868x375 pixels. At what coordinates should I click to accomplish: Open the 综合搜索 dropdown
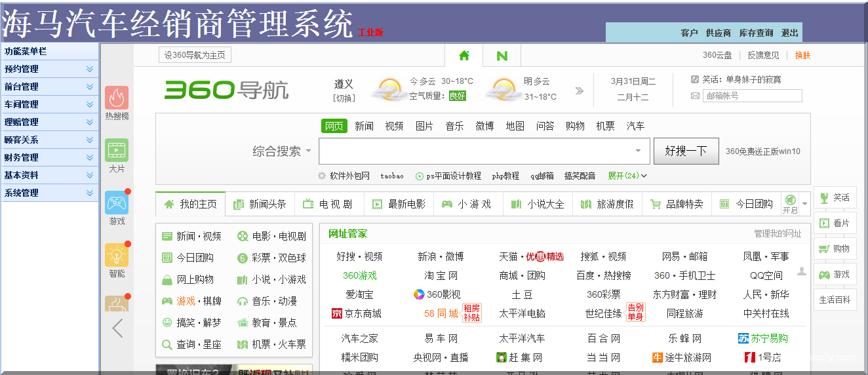click(x=282, y=151)
